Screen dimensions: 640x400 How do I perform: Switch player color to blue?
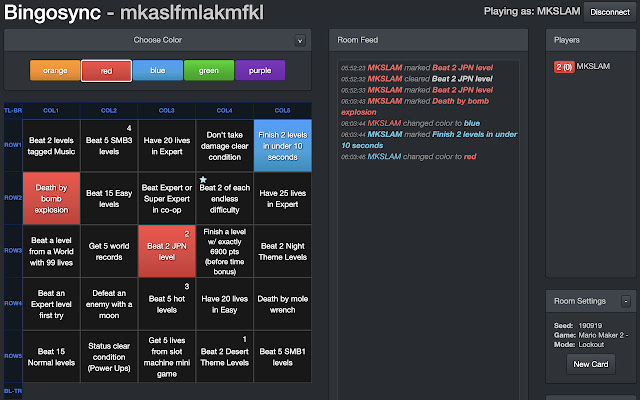[158, 71]
